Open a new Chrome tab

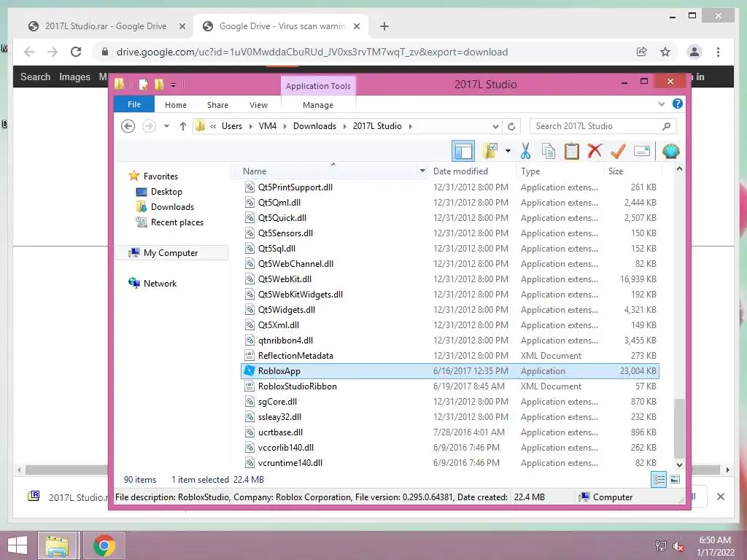(x=384, y=26)
